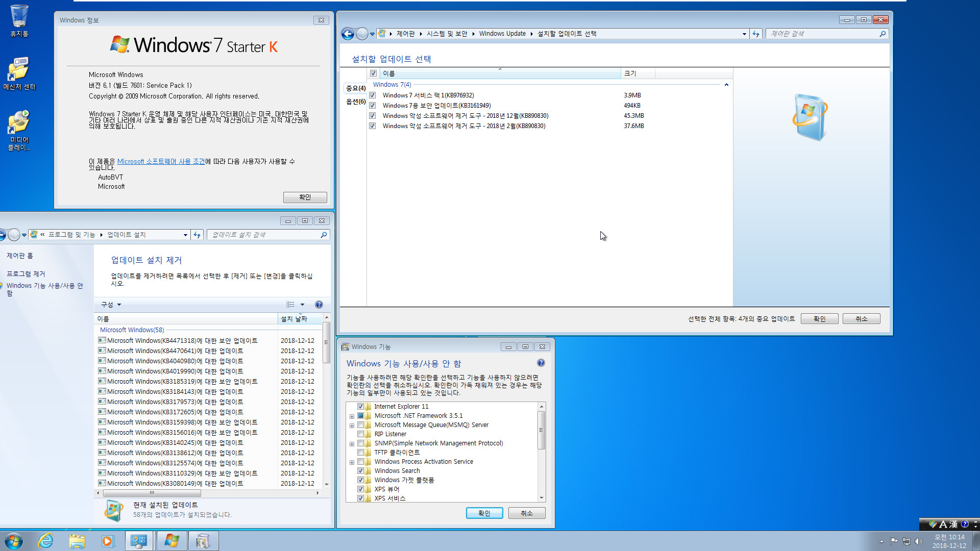This screenshot has height=551, width=980.
Task: Cancel the update selection window
Action: [x=862, y=319]
